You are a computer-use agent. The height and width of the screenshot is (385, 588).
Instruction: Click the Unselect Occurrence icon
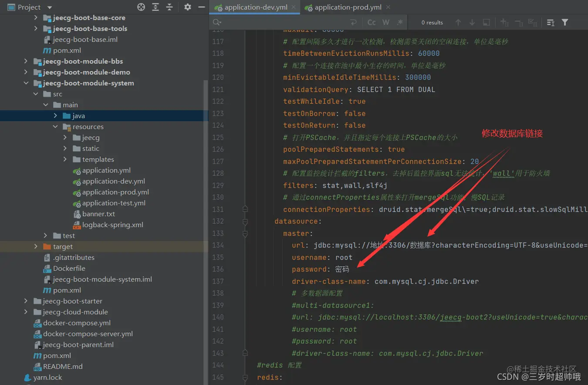click(518, 22)
